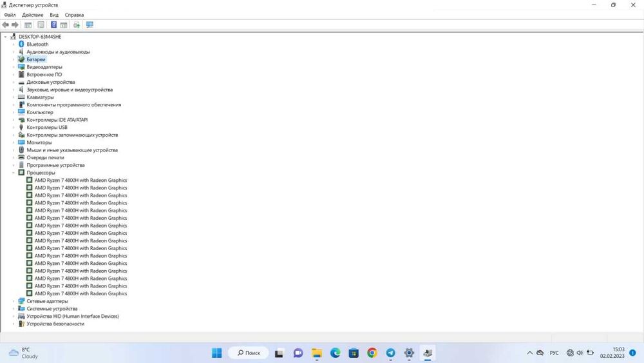Screen dimensions: 644x363
Task: Open Microsoft Store from taskbar
Action: [354, 353]
